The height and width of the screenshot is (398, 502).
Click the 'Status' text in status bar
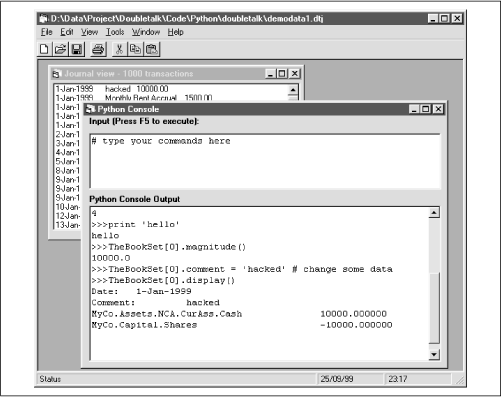pos(50,379)
